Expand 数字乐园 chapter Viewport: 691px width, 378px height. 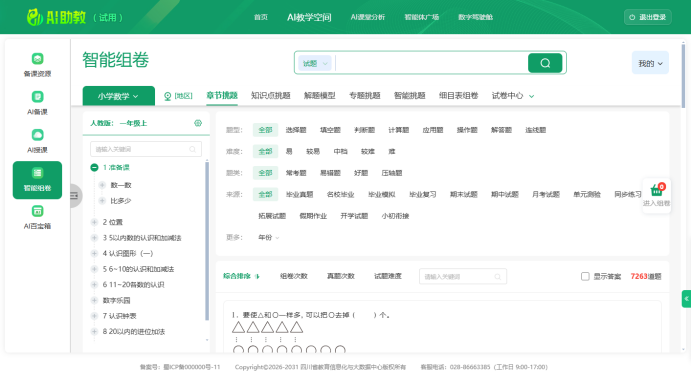coord(94,300)
